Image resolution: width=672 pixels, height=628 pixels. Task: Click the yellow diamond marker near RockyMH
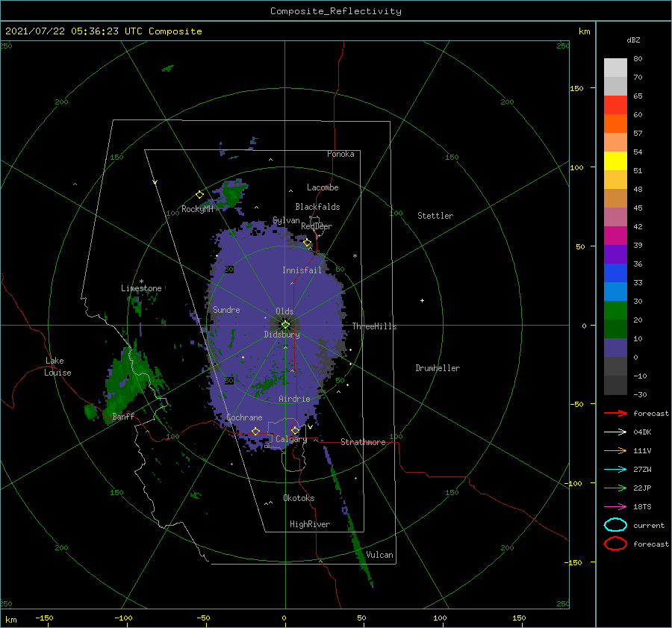click(199, 195)
